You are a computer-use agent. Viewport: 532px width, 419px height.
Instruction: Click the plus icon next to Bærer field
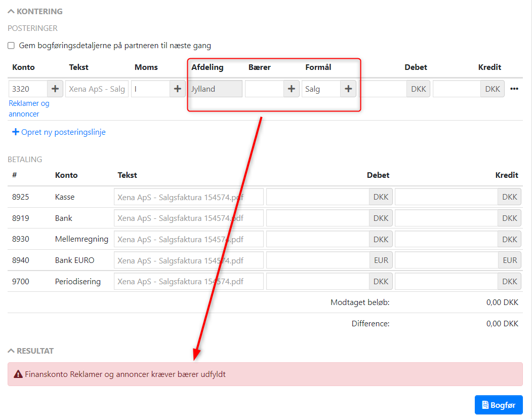[x=291, y=89]
